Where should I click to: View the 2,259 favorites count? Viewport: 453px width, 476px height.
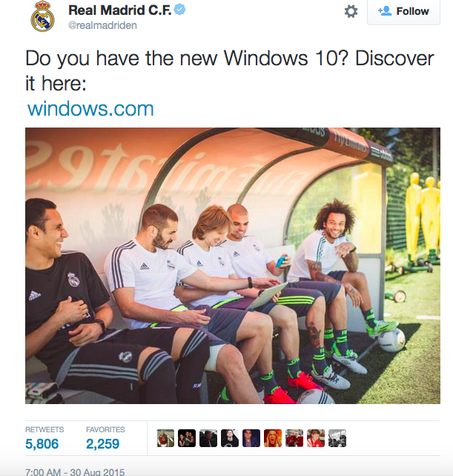[103, 443]
